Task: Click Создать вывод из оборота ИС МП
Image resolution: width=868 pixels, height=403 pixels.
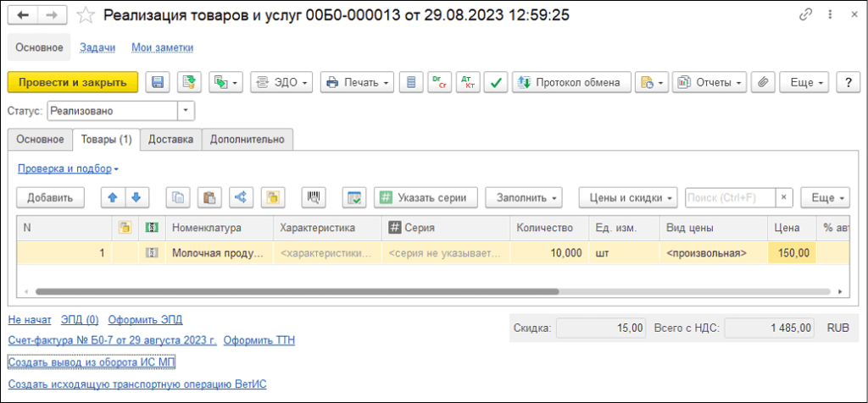Action: (x=92, y=362)
